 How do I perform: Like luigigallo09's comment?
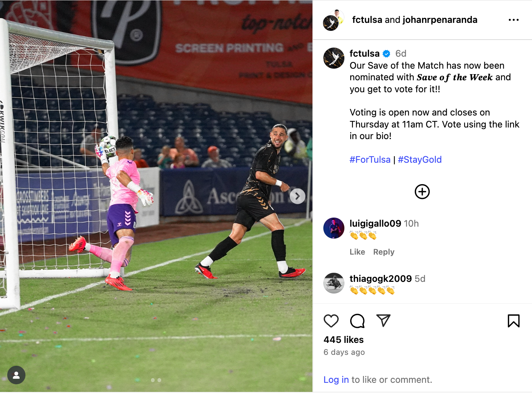(x=357, y=252)
